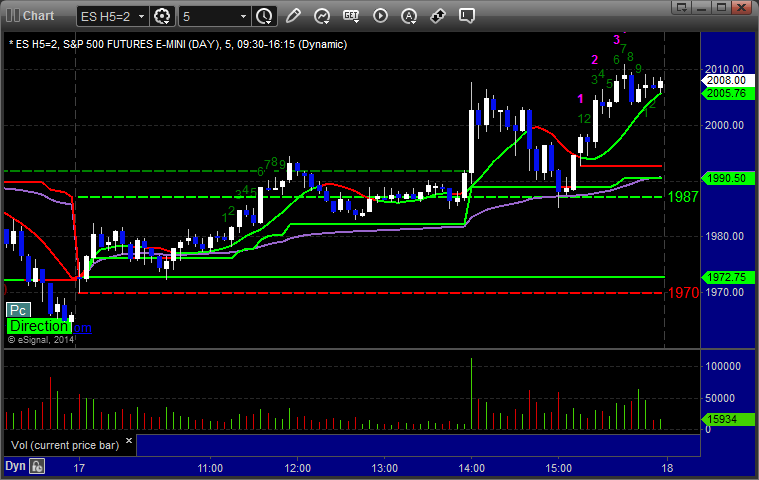Select the Vol (current price bar) tab

66,445
